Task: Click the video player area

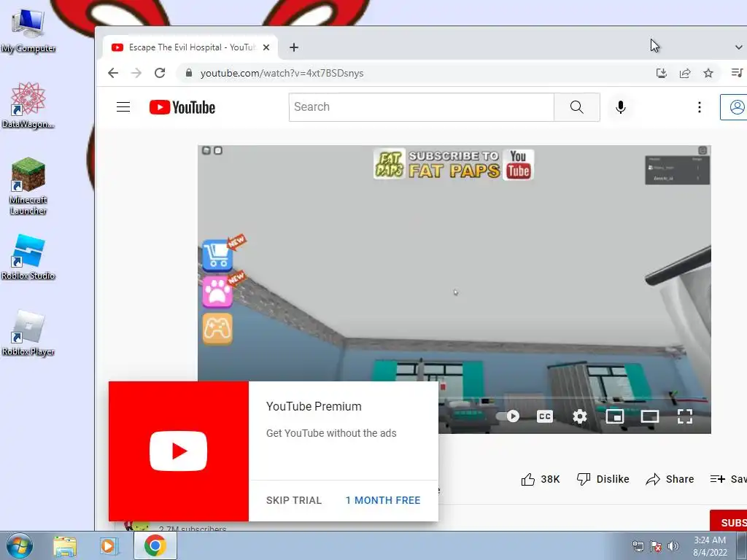Action: [x=454, y=289]
